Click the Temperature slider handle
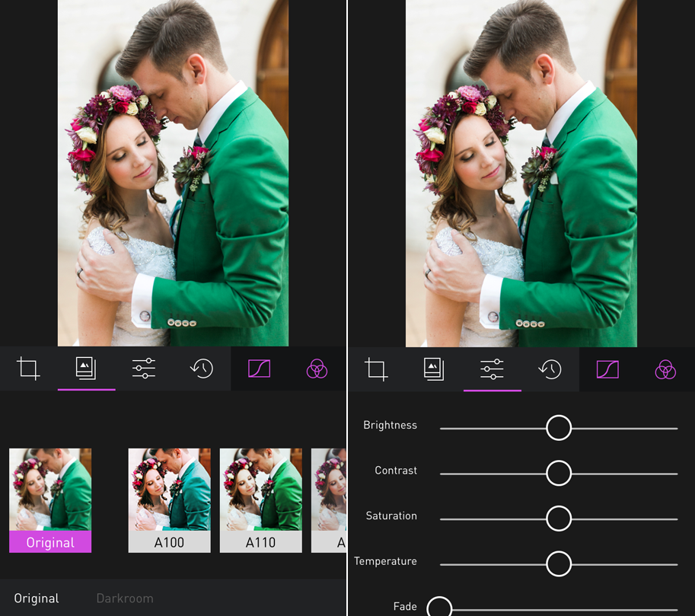This screenshot has width=695, height=616. [559, 563]
